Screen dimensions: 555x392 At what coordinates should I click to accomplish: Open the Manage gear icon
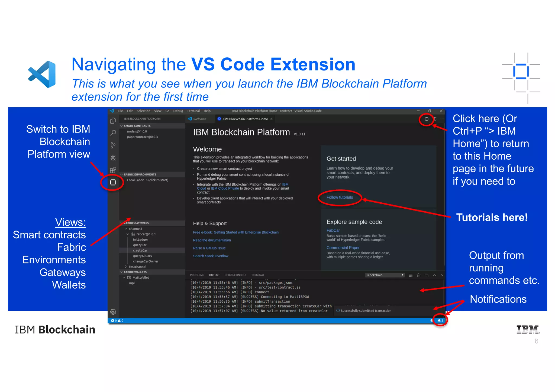click(113, 312)
